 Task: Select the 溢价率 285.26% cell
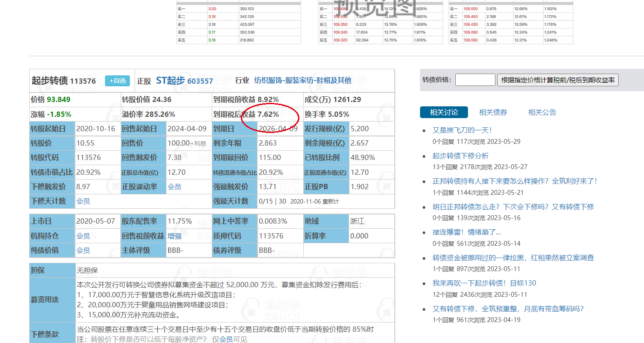(166, 114)
